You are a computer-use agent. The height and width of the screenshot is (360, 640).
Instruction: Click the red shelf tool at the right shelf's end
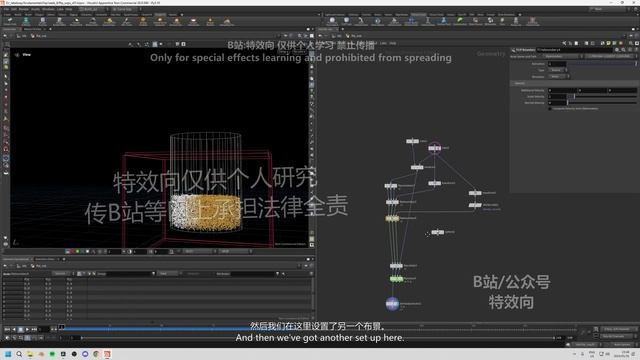pyautogui.click(x=532, y=20)
